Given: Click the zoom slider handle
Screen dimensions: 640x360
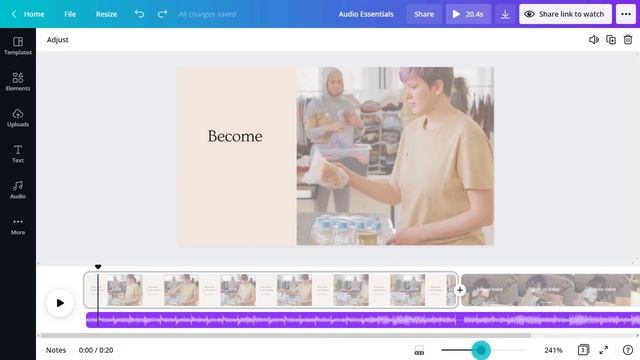Looking at the screenshot, I should (x=481, y=350).
